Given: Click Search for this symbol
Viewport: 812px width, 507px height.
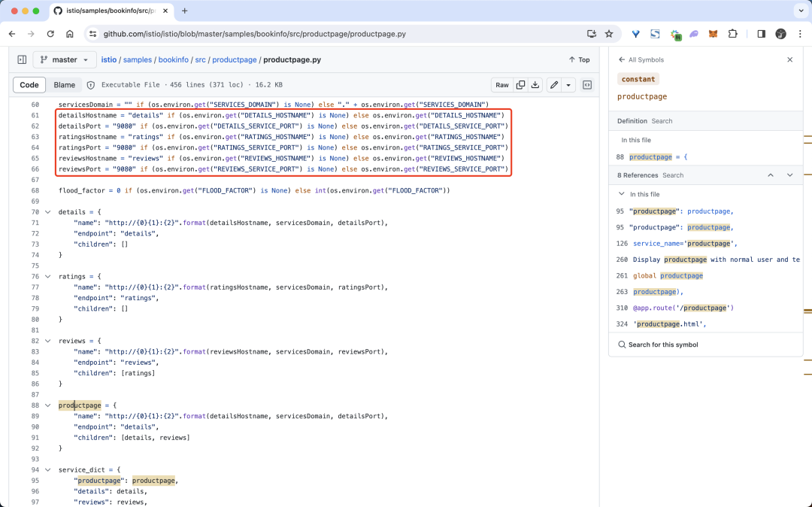Looking at the screenshot, I should pyautogui.click(x=662, y=345).
